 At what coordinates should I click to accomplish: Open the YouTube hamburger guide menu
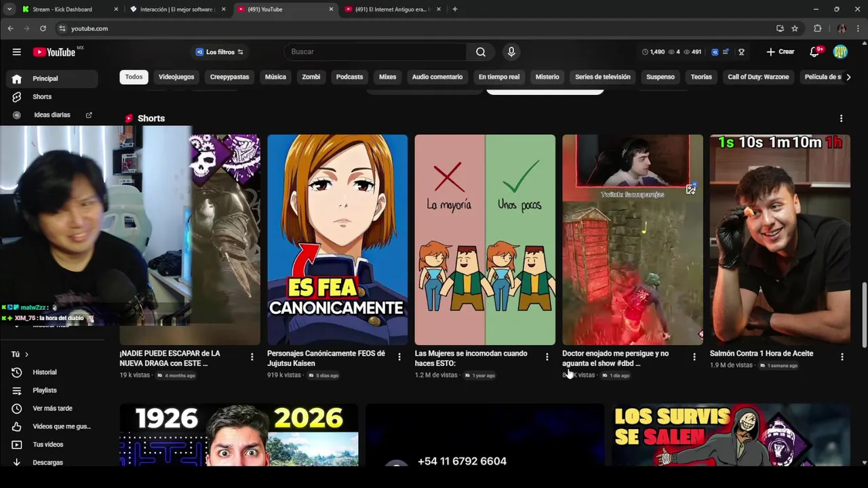coord(16,52)
